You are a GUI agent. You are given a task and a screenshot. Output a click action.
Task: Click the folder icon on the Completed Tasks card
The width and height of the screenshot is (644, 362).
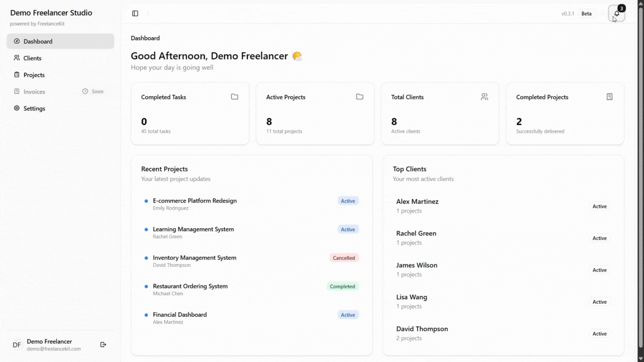(234, 97)
